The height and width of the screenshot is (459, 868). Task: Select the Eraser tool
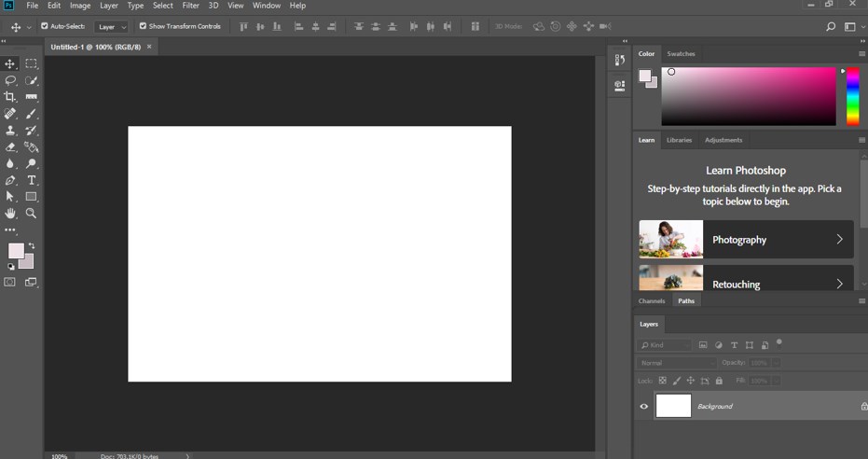coord(10,147)
